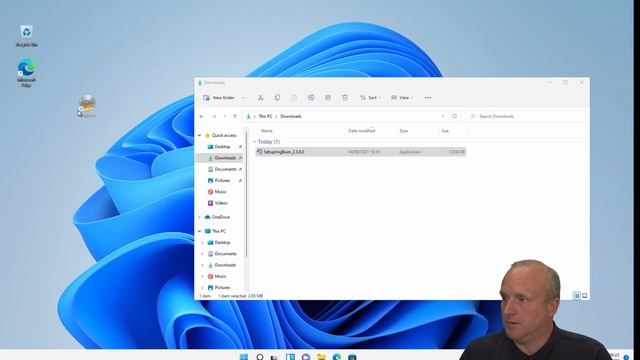Click the greyed Paste icon in toolbar

294,98
